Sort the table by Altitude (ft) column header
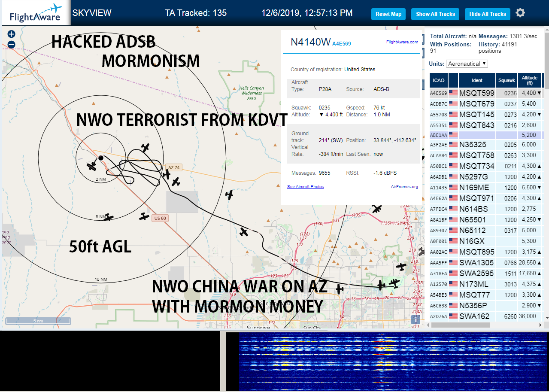549x392 pixels. pyautogui.click(x=530, y=80)
